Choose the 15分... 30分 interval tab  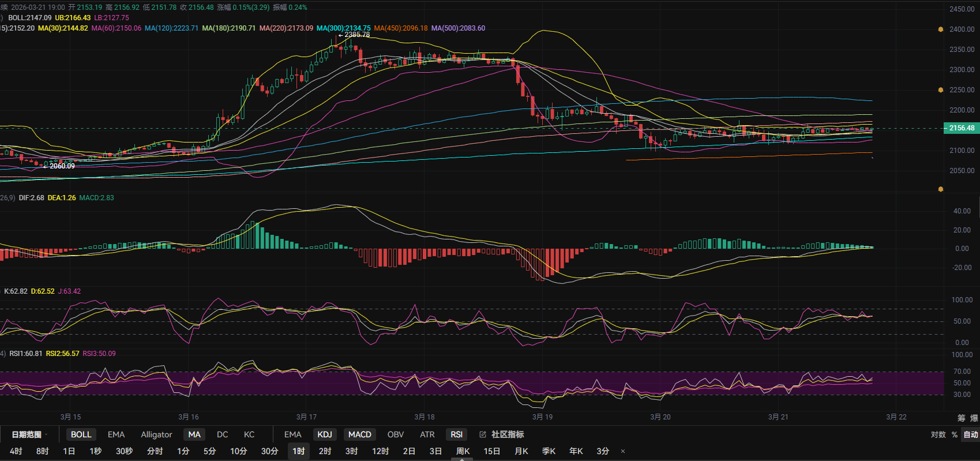pos(269,451)
